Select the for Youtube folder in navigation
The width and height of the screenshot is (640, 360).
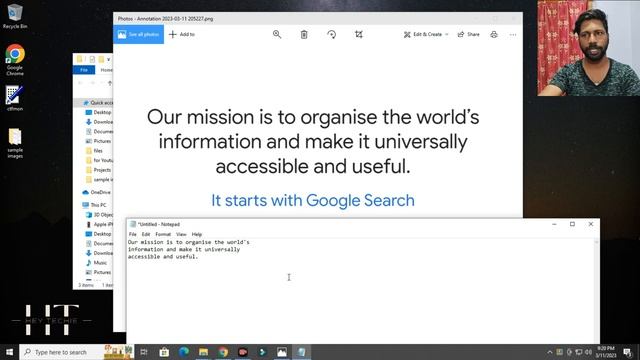coord(98,160)
